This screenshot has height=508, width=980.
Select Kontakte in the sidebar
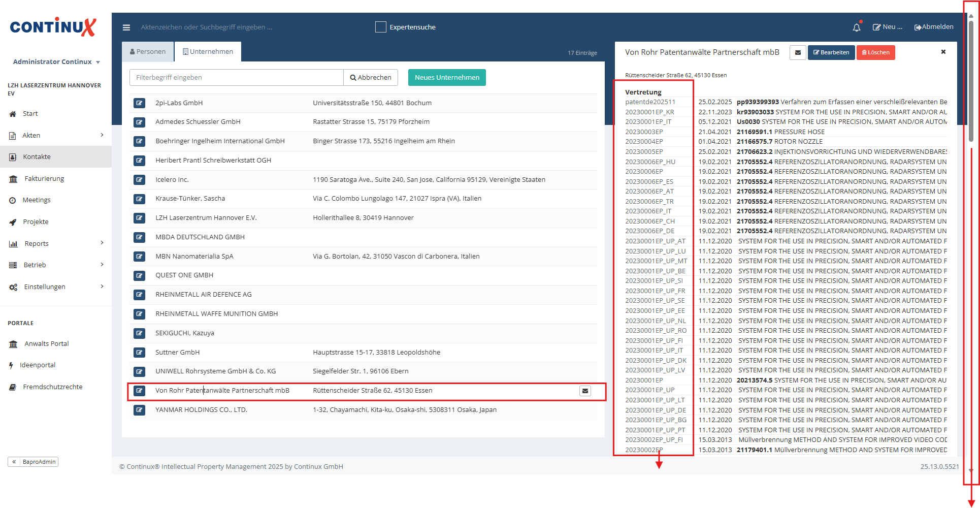click(56, 157)
